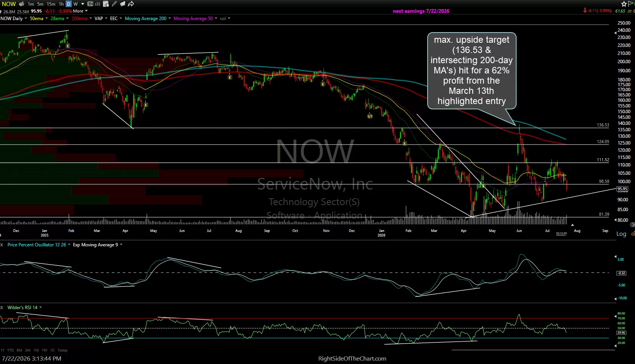Set chart range to 1Y
Viewport: 635px width, 364px height.
click(x=3, y=350)
